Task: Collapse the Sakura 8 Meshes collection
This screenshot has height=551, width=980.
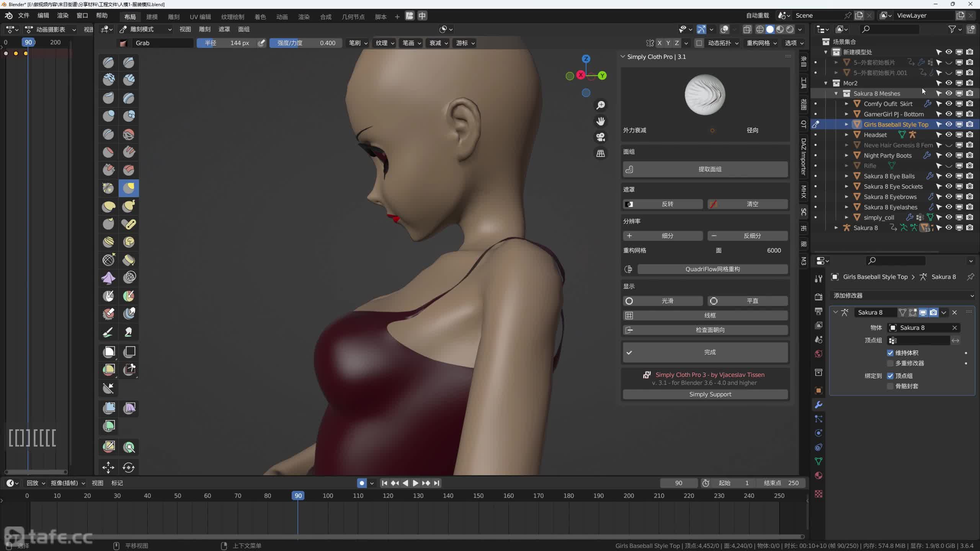Action: click(836, 93)
